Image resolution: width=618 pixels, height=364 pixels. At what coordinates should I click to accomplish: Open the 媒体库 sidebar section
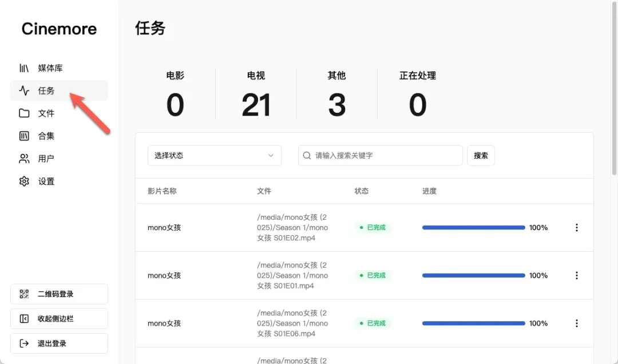pyautogui.click(x=24, y=68)
